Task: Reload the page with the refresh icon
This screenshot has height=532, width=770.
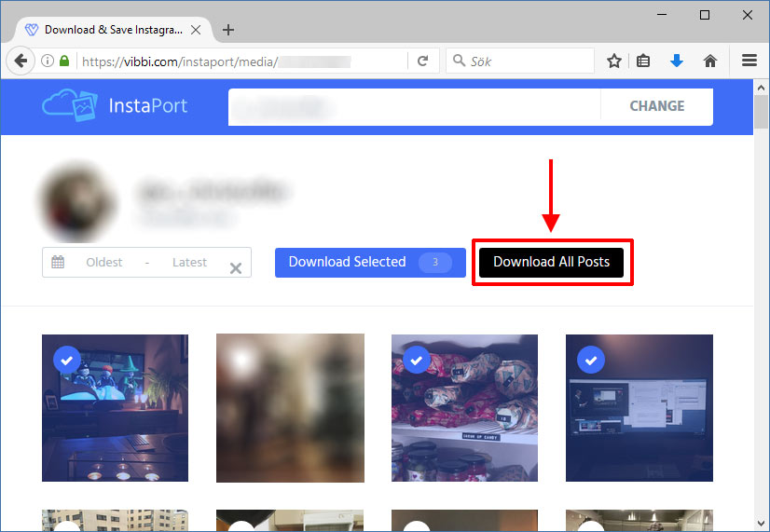Action: click(423, 61)
